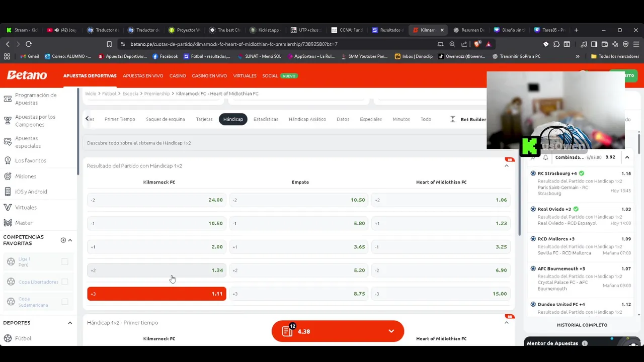644x362 pixels.
Task: Bookmark this page icon in address bar
Action: point(109,44)
